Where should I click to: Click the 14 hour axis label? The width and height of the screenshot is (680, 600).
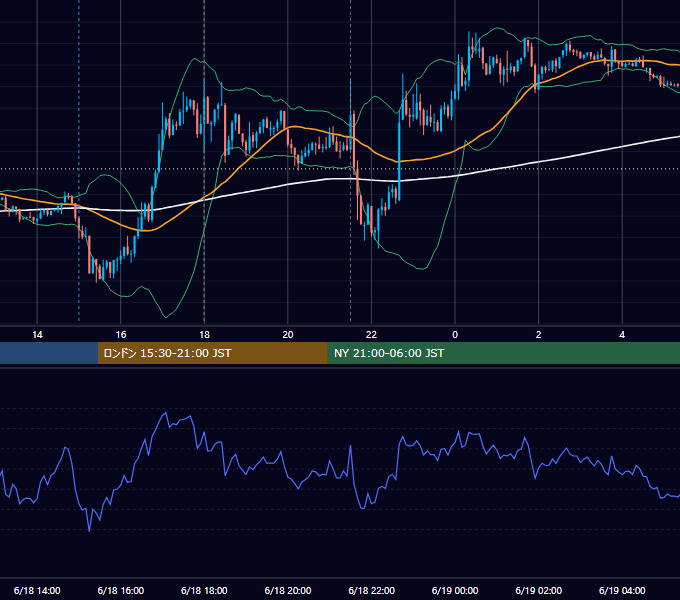tap(37, 335)
